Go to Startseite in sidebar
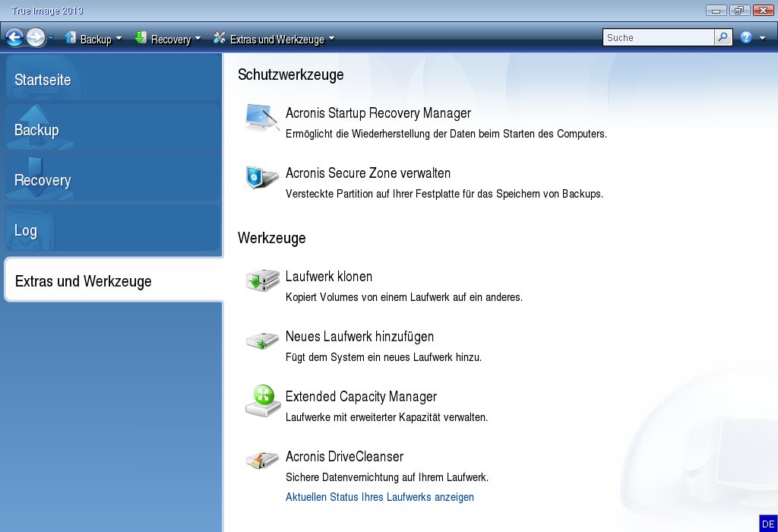 point(113,79)
